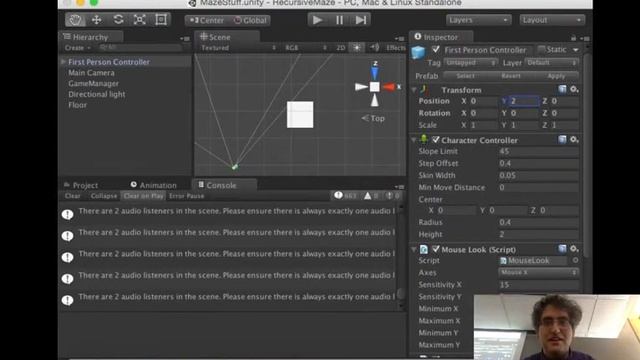The width and height of the screenshot is (640, 360).
Task: Click the prefab Apply button
Action: (556, 76)
